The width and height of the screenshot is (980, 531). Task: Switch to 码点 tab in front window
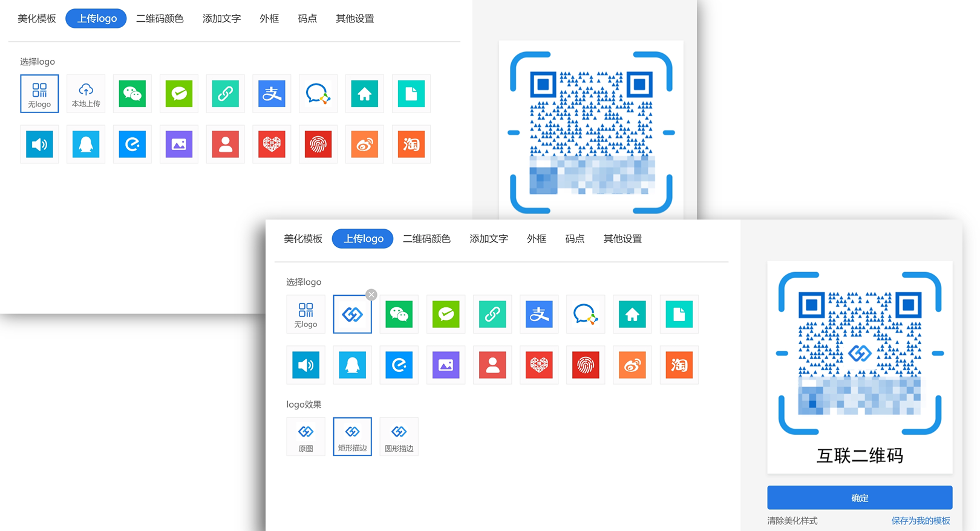click(x=575, y=239)
